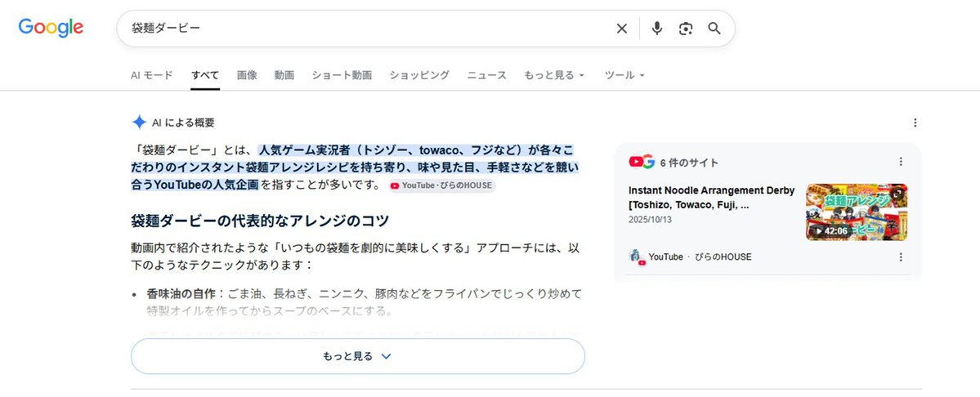
Task: Click the 6 件のサイト source icons
Action: point(642,162)
